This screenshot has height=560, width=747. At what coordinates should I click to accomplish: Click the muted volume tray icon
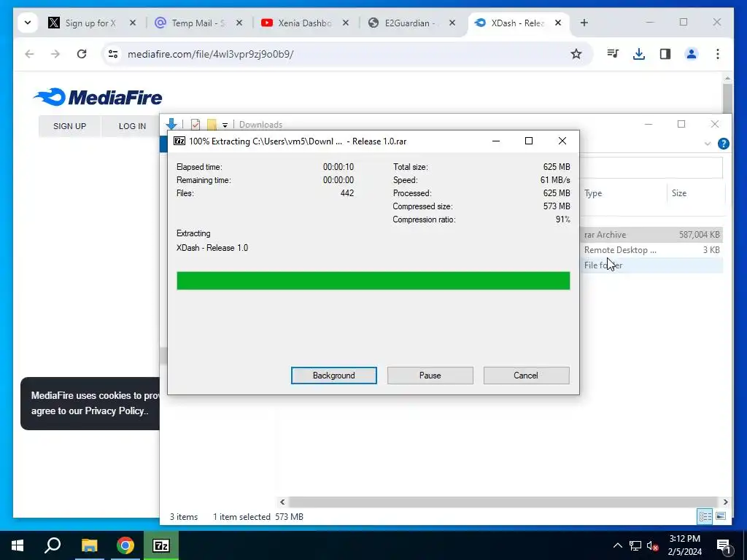tap(653, 545)
